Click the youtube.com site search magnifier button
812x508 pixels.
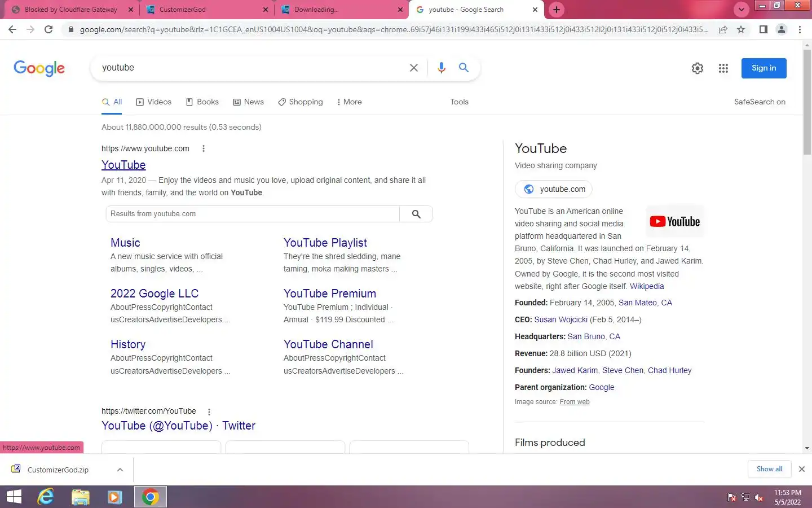(416, 214)
